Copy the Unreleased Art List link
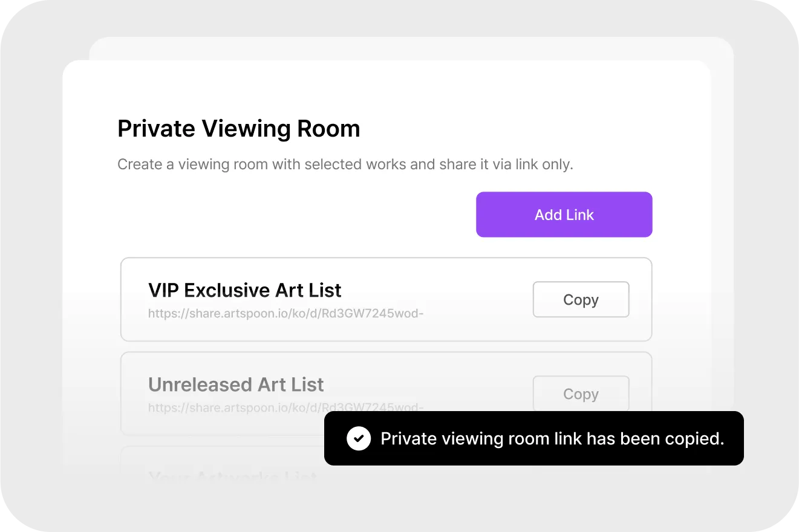The height and width of the screenshot is (532, 799). click(x=581, y=394)
